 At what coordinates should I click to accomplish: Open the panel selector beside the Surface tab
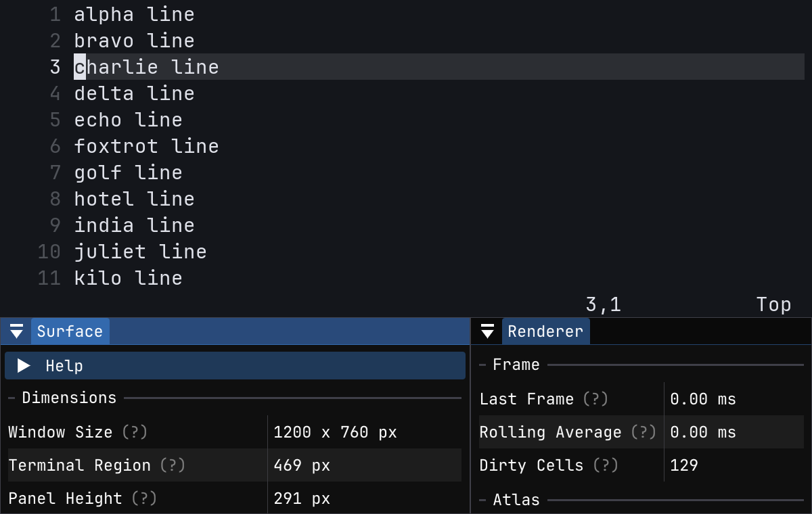(x=15, y=331)
